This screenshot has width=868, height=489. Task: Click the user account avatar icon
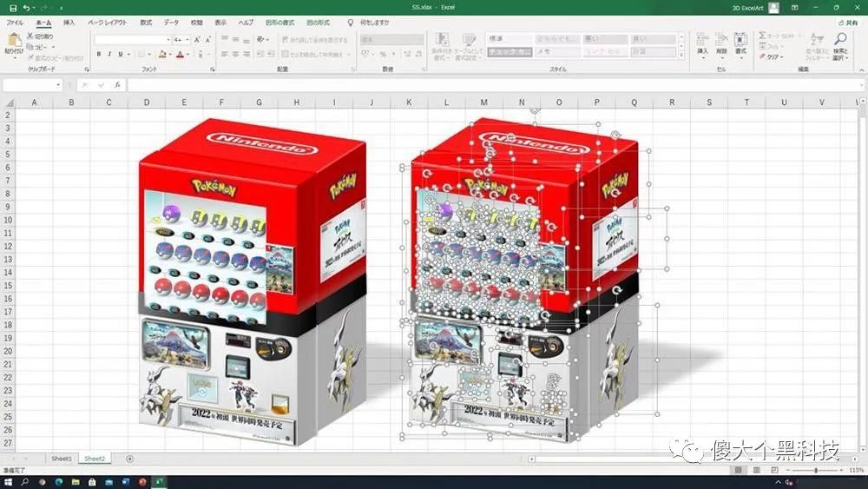pos(774,8)
